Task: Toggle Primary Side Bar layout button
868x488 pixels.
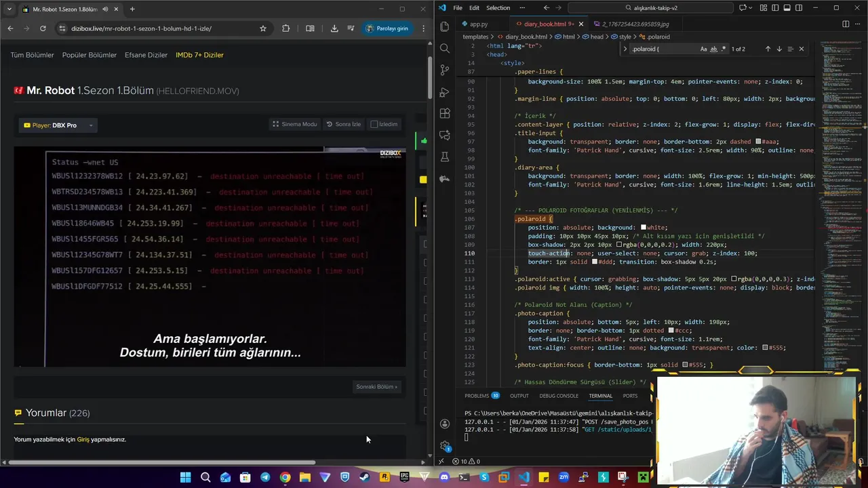Action: [775, 8]
